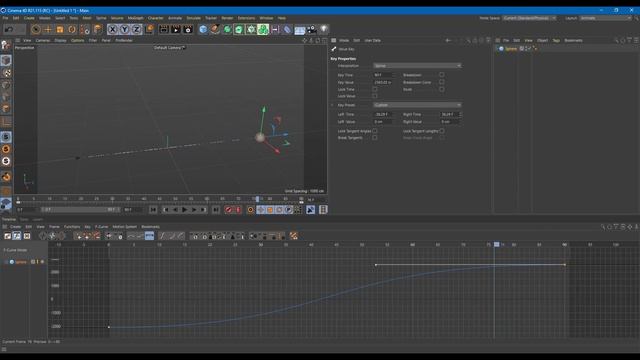The width and height of the screenshot is (640, 360).
Task: Add a Floor environment object
Action: click(x=300, y=29)
